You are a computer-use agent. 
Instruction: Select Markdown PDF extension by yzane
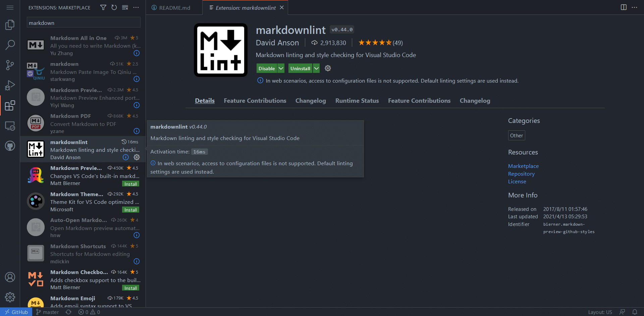click(83, 123)
